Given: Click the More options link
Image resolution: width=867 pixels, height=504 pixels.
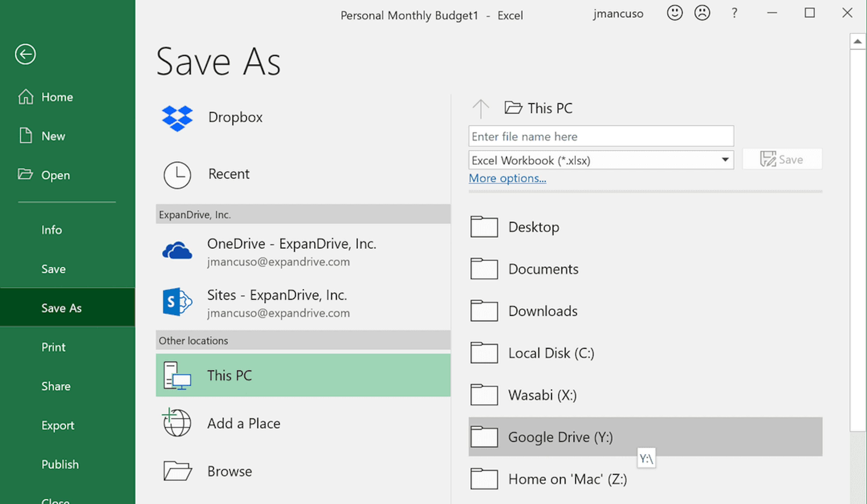Looking at the screenshot, I should pos(507,178).
